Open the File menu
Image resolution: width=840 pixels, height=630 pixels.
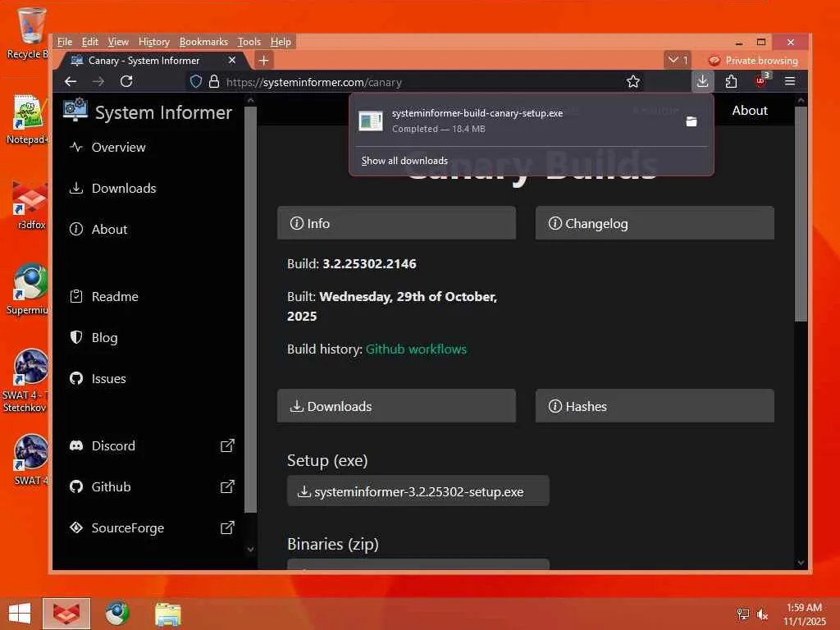[64, 42]
